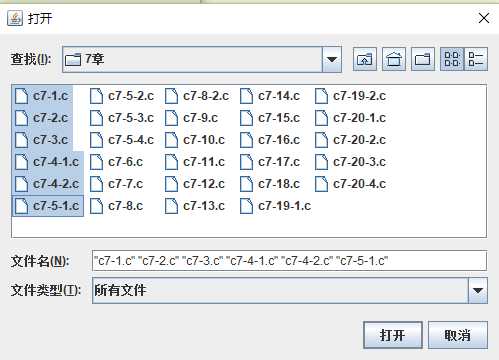Click the document icon of c7-19-1.c
Image resolution: width=499 pixels, height=360 pixels.
tap(247, 206)
